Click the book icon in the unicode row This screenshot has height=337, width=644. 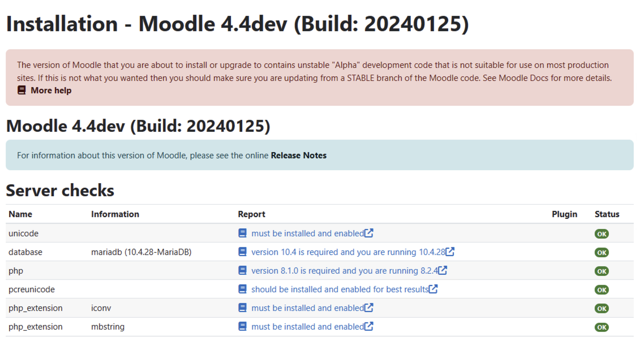(x=242, y=233)
